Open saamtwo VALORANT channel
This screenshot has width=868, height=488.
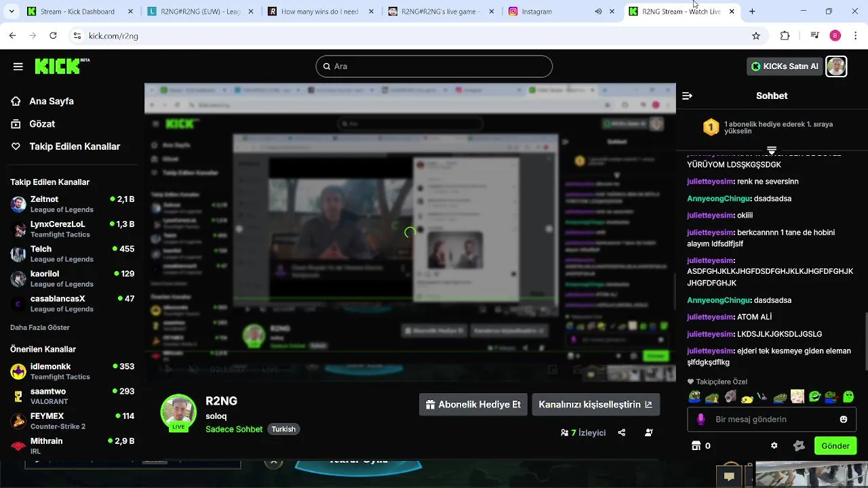point(73,396)
